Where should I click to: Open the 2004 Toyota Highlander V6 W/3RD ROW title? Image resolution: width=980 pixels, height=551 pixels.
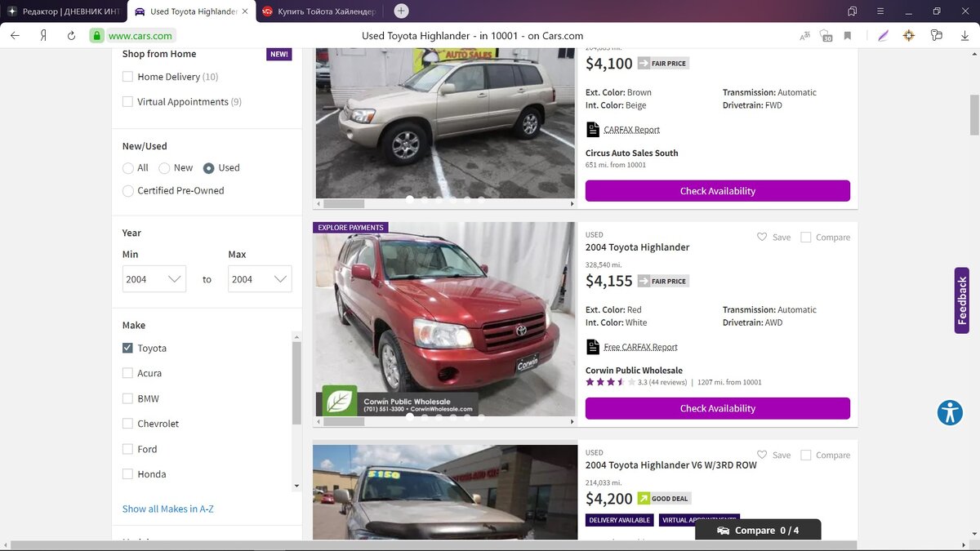(671, 464)
